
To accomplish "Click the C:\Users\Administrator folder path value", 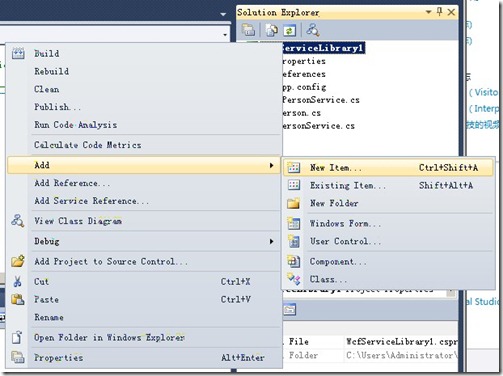I will 401,355.
